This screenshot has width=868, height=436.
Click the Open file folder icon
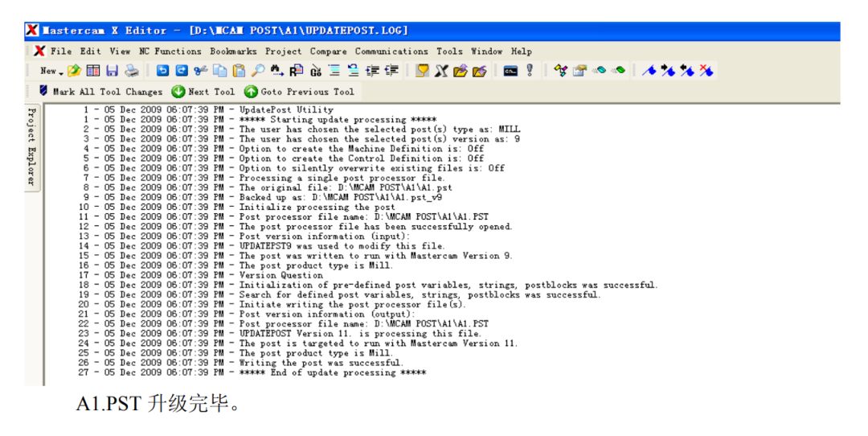(x=74, y=71)
